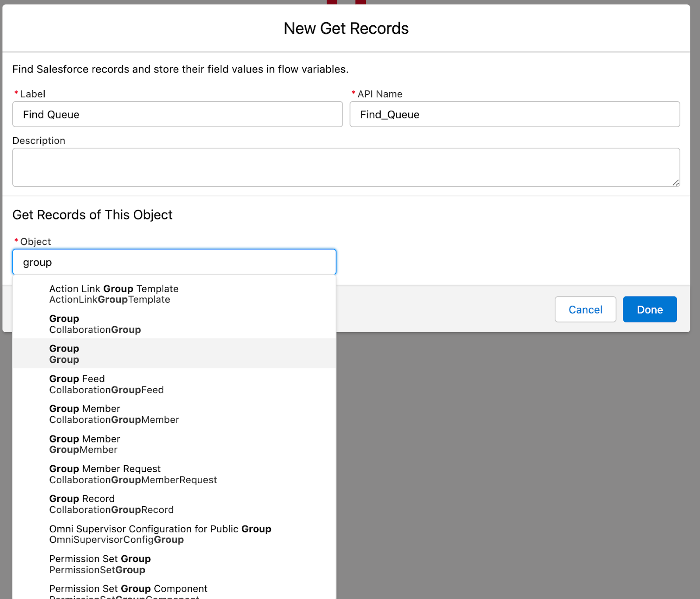
Task: Choose the Permission Set Group option
Action: [174, 564]
